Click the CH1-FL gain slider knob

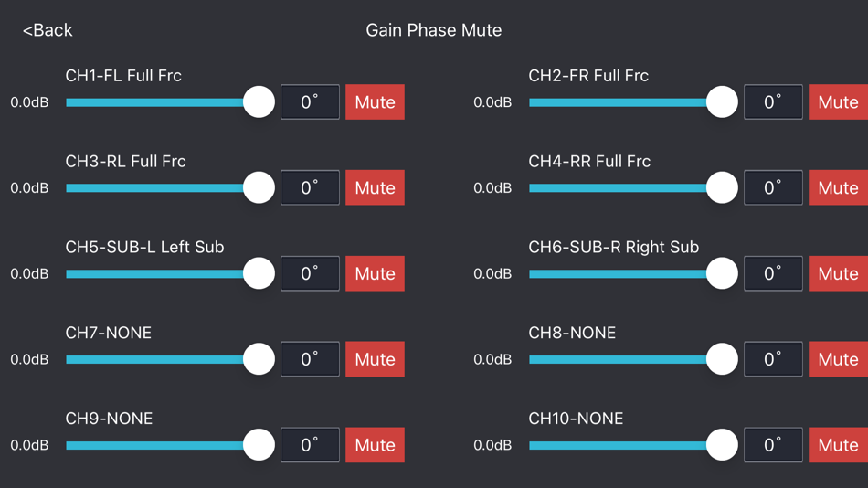pos(259,102)
